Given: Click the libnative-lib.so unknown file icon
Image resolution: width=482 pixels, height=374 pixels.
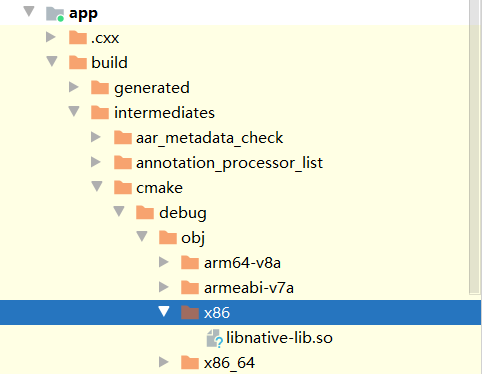Looking at the screenshot, I should tap(215, 338).
